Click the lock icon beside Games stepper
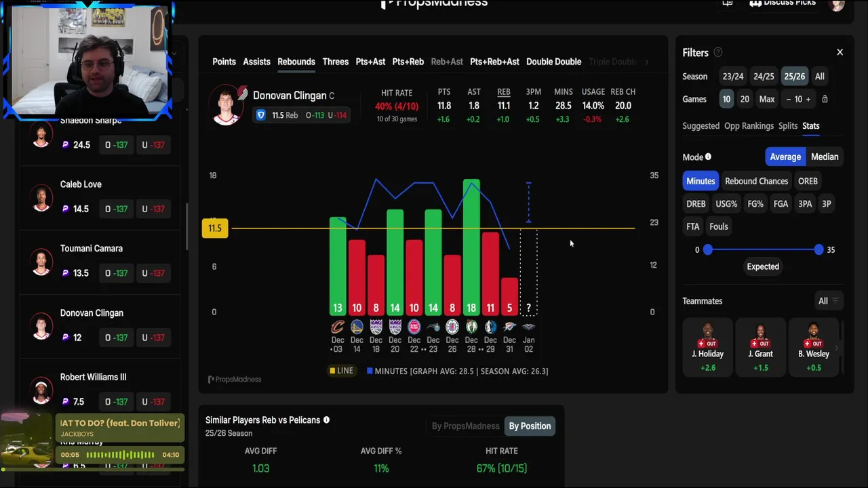Image resolution: width=868 pixels, height=488 pixels. [x=825, y=99]
